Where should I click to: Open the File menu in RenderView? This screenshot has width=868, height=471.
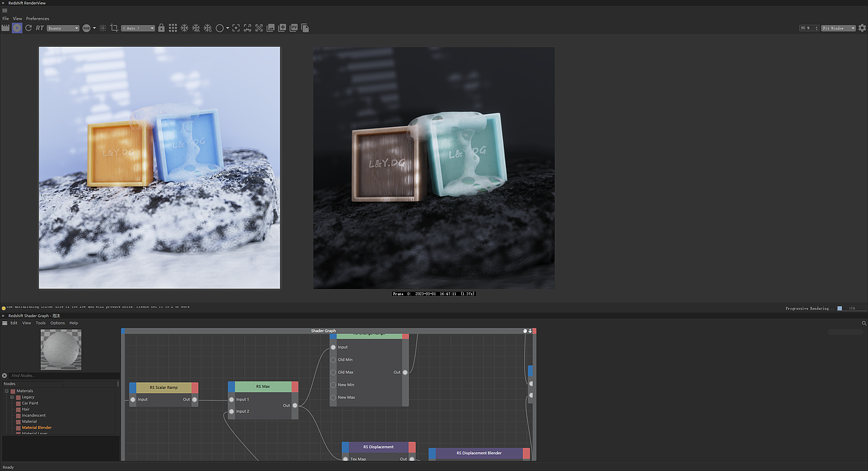tap(5, 18)
